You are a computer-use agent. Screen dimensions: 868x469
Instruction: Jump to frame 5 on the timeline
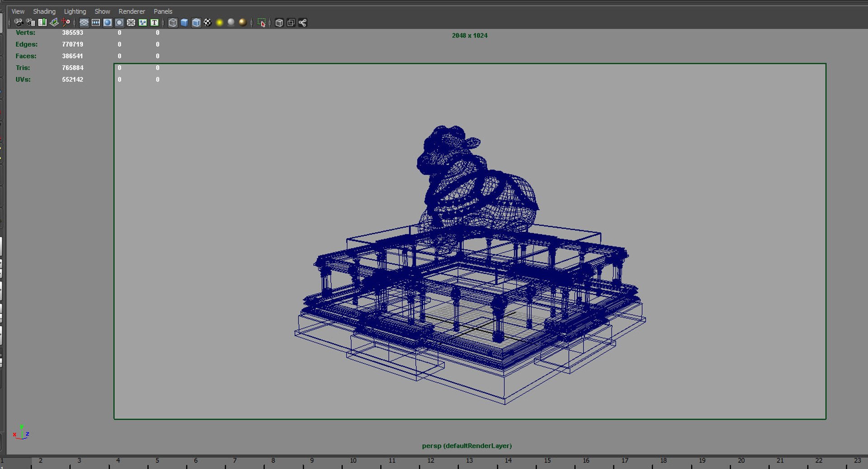tap(157, 461)
